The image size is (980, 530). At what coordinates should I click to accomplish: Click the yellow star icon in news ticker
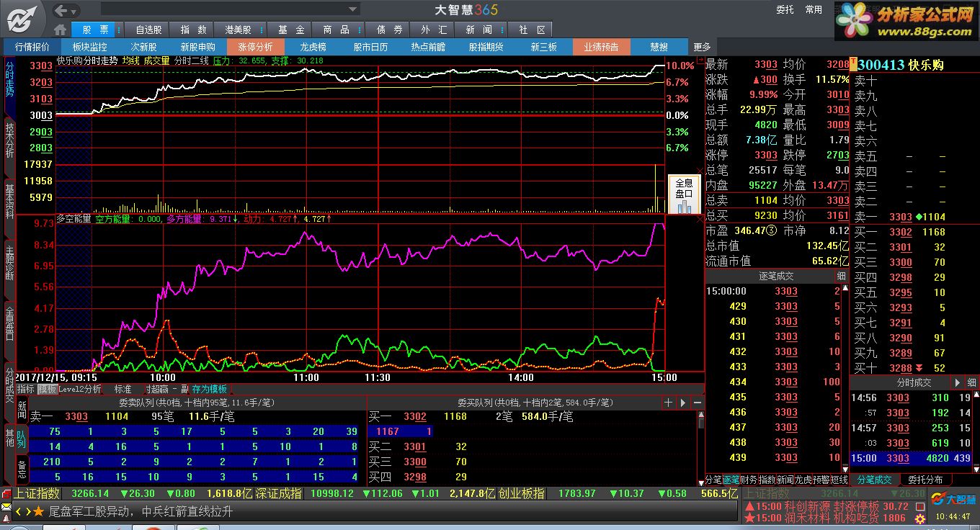[40, 511]
